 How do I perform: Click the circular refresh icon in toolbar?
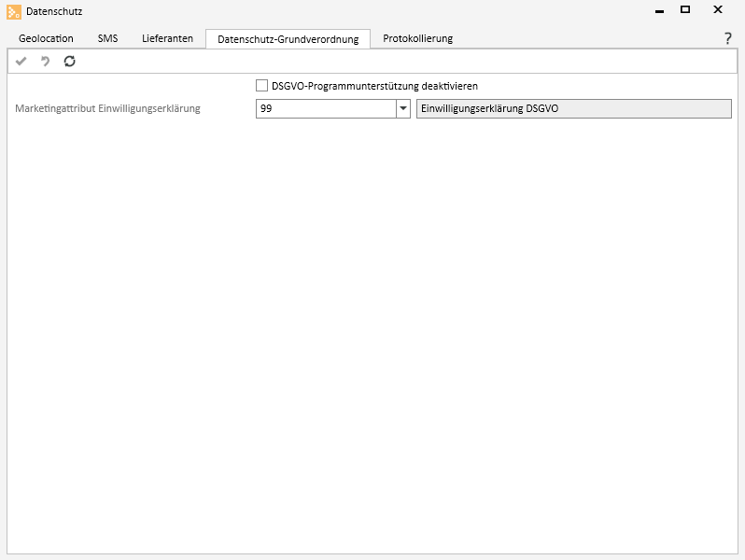69,62
